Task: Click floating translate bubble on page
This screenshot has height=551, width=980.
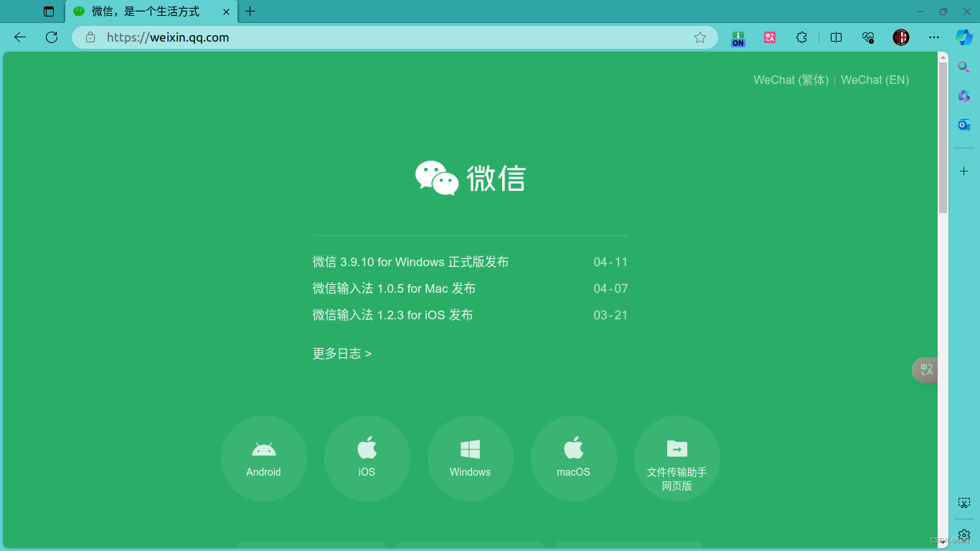Action: coord(925,369)
